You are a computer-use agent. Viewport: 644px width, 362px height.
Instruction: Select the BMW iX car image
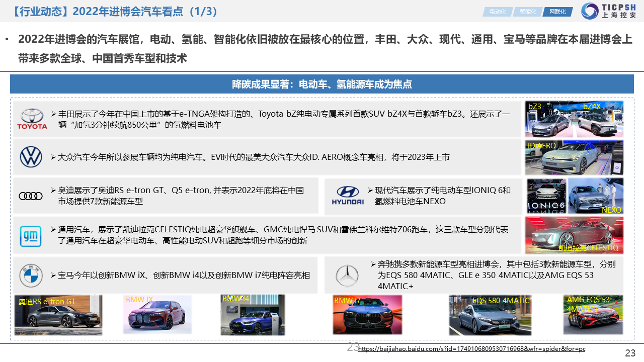click(157, 315)
